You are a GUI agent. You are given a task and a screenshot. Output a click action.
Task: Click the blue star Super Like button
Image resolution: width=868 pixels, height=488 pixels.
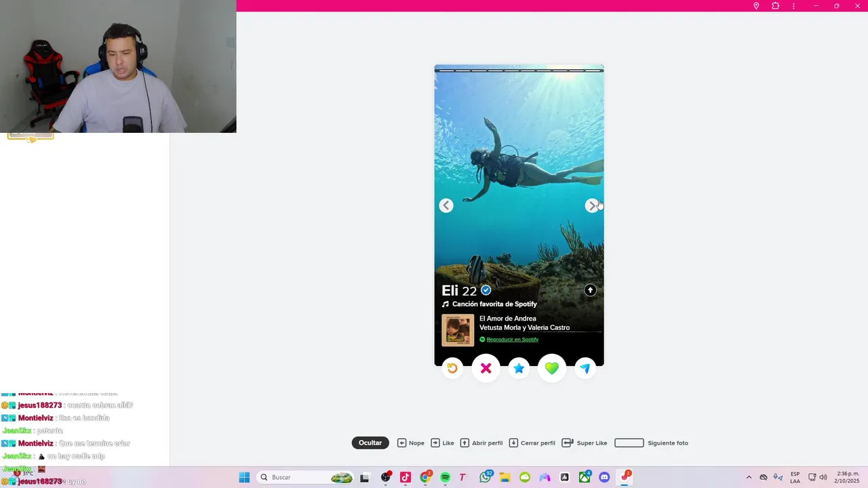point(519,368)
